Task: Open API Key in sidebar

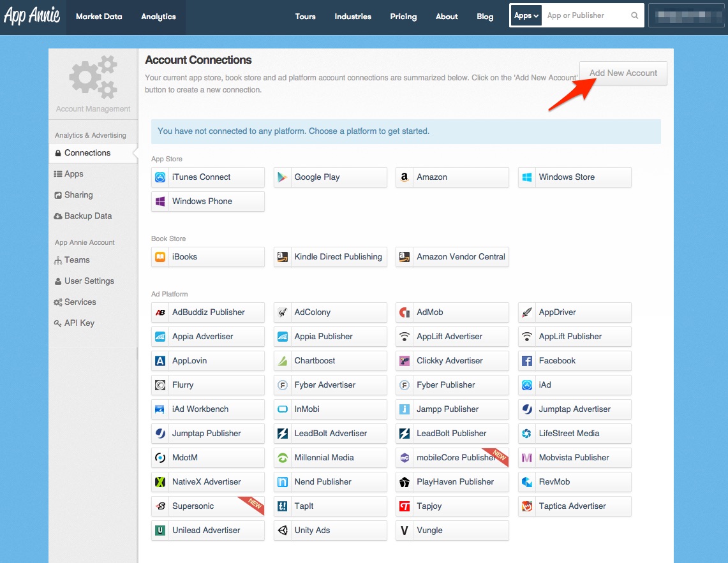Action: [x=79, y=323]
